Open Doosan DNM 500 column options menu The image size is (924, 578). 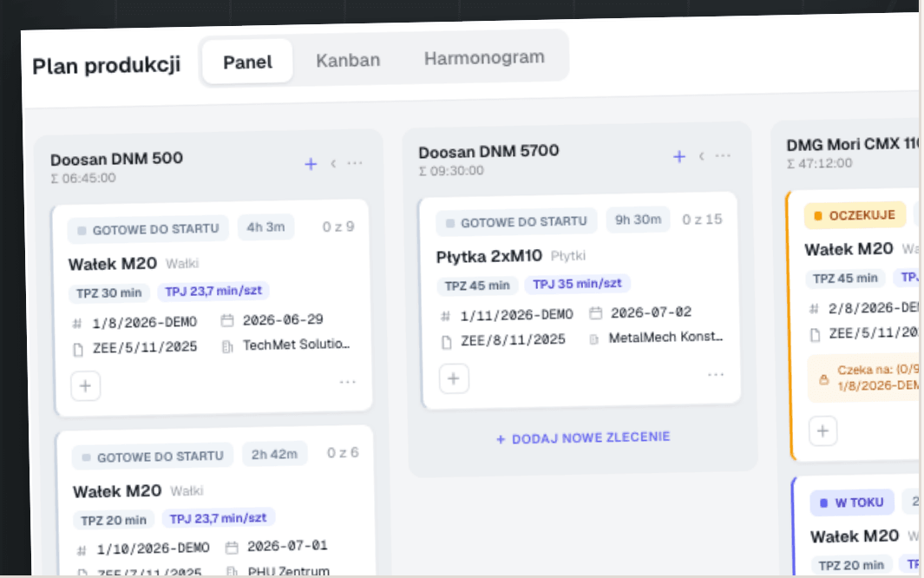click(355, 162)
